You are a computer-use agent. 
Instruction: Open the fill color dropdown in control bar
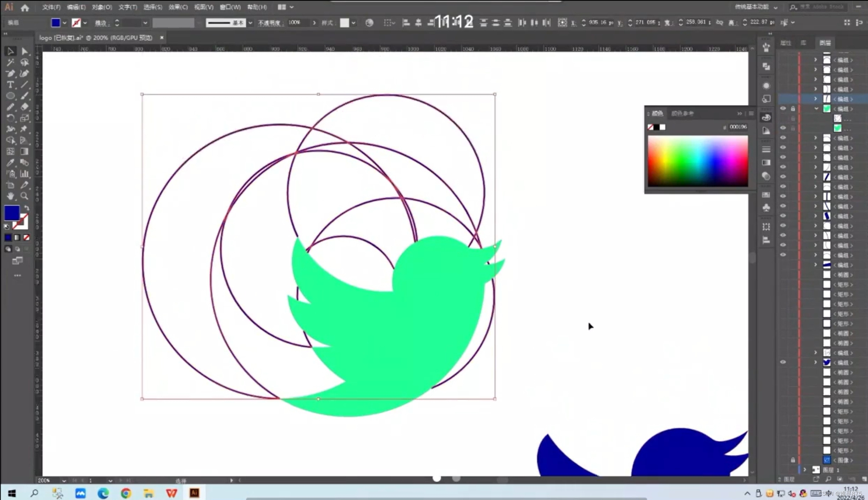pyautogui.click(x=64, y=23)
